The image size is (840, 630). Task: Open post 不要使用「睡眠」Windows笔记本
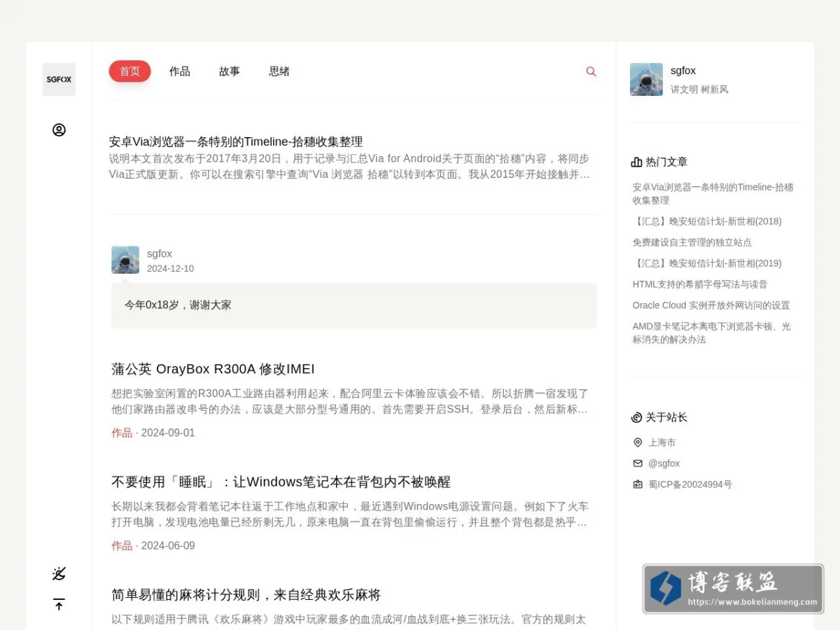(x=281, y=482)
